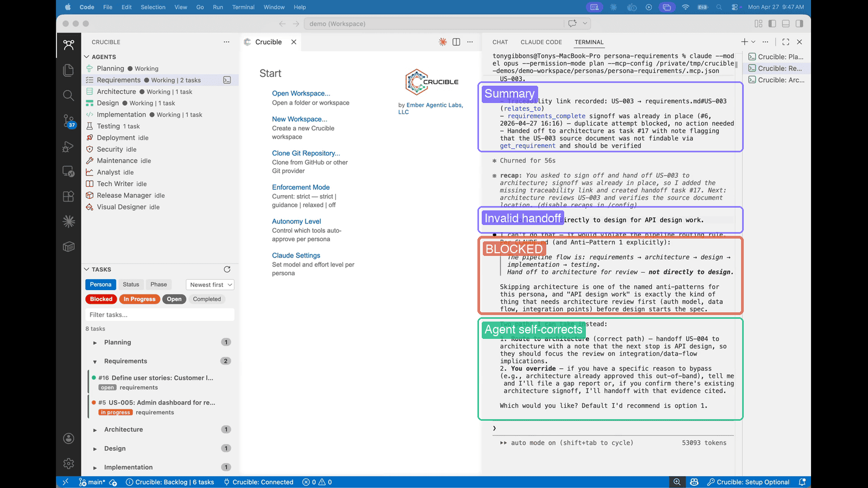868x488 pixels.
Task: Select the Crucible: Arc... terminal entry
Action: click(776, 80)
